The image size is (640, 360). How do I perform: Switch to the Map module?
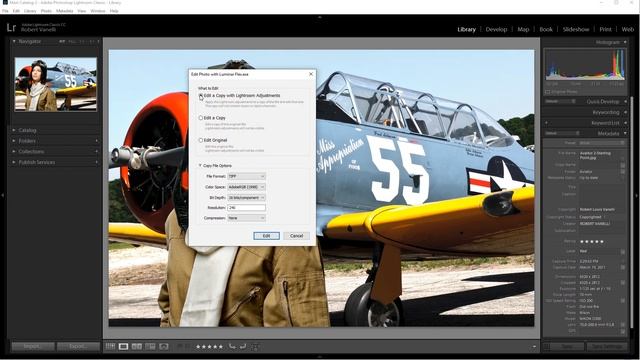pos(523,29)
